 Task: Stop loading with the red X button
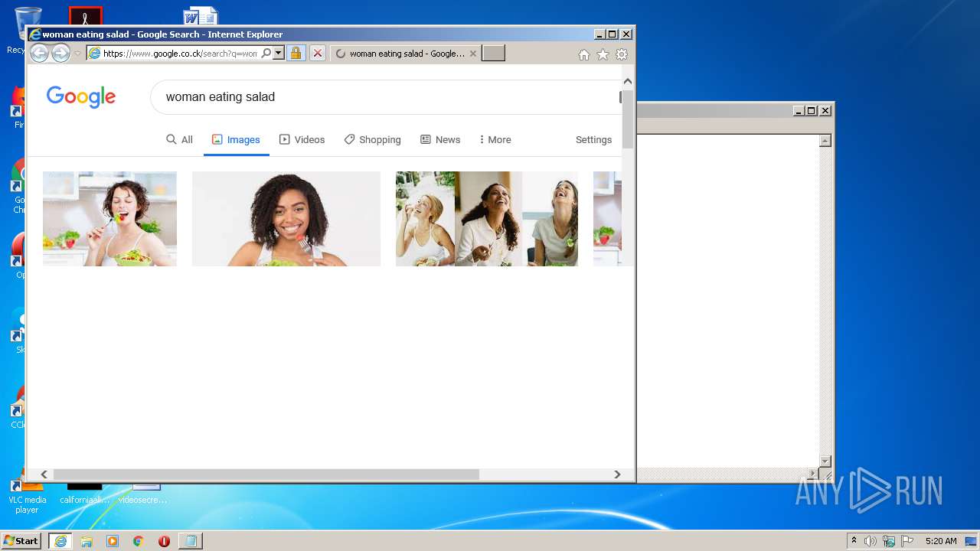(x=317, y=54)
